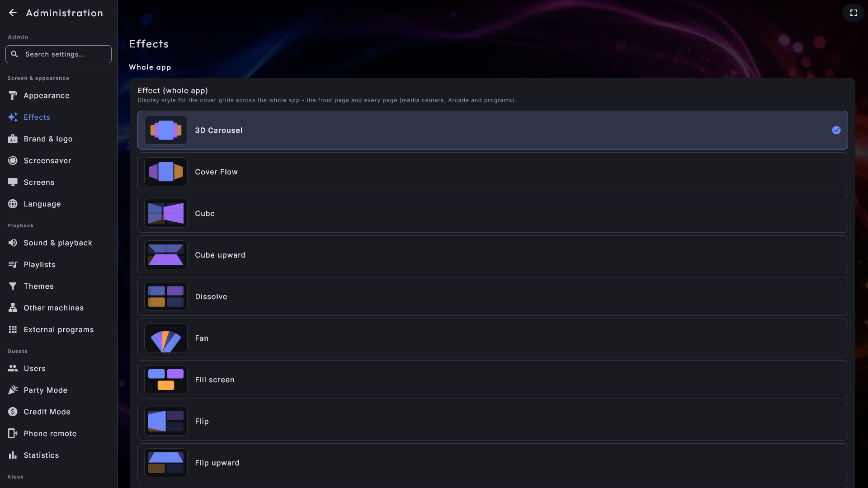The image size is (868, 488).
Task: Click the Brand & logo badge icon
Action: pyautogui.click(x=13, y=139)
